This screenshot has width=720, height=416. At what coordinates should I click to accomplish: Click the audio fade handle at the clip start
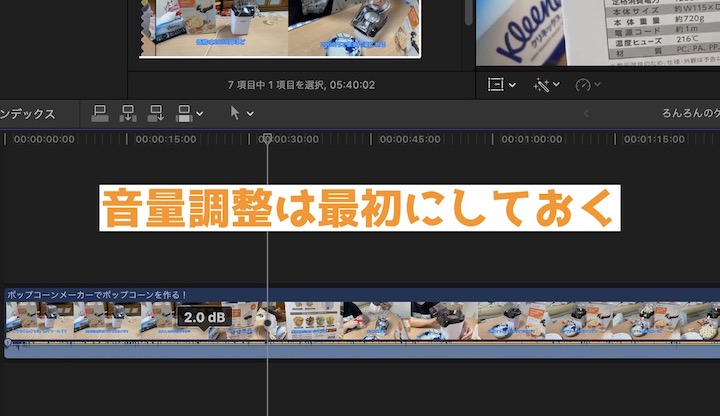tap(8, 342)
